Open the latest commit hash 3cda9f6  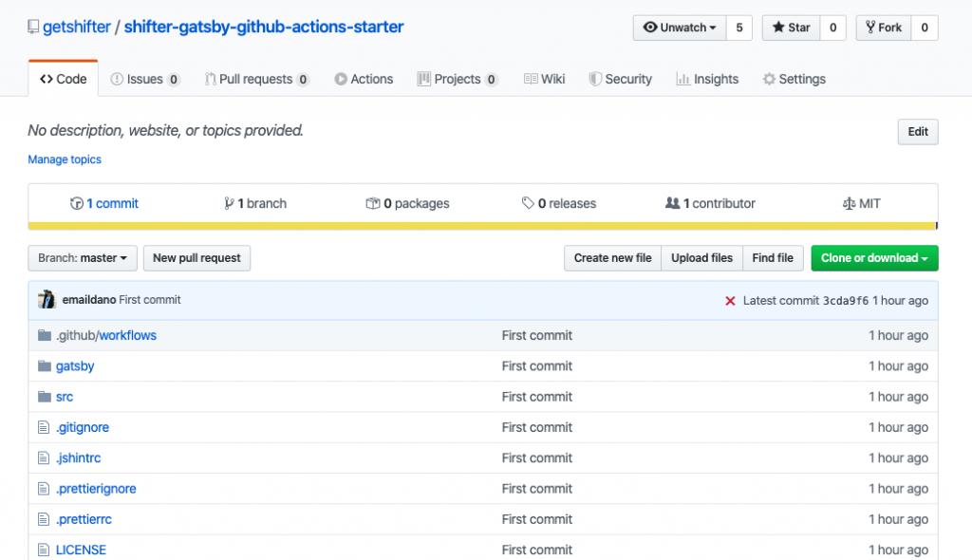(x=846, y=301)
